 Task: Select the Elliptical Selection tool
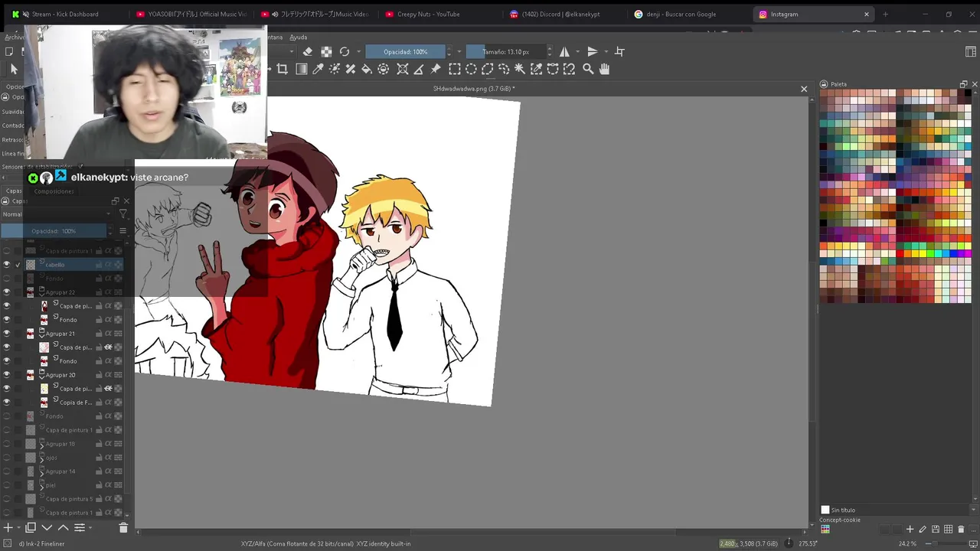coord(471,69)
